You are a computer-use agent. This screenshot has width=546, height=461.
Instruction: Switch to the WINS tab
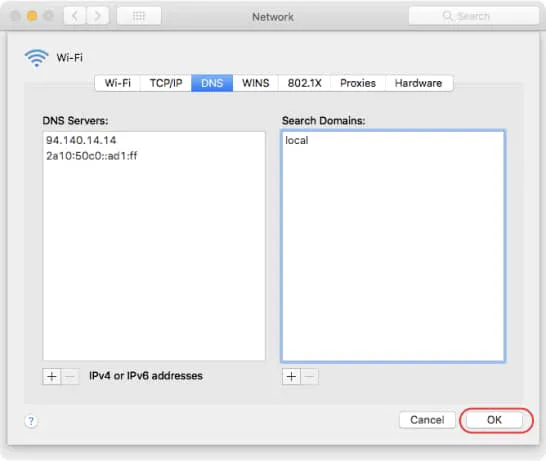(256, 83)
